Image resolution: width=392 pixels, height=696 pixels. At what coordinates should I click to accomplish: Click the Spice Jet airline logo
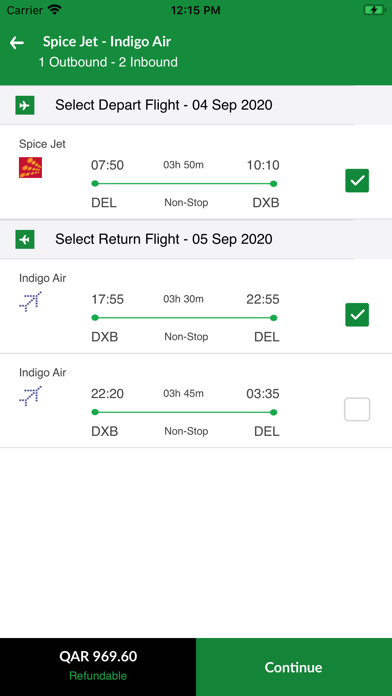pyautogui.click(x=30, y=167)
